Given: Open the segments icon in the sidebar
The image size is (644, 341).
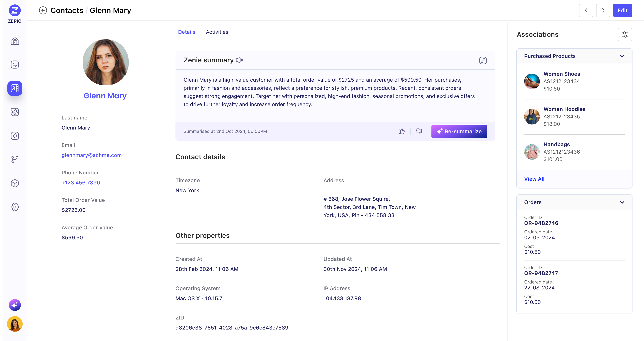Looking at the screenshot, I should coord(15,112).
